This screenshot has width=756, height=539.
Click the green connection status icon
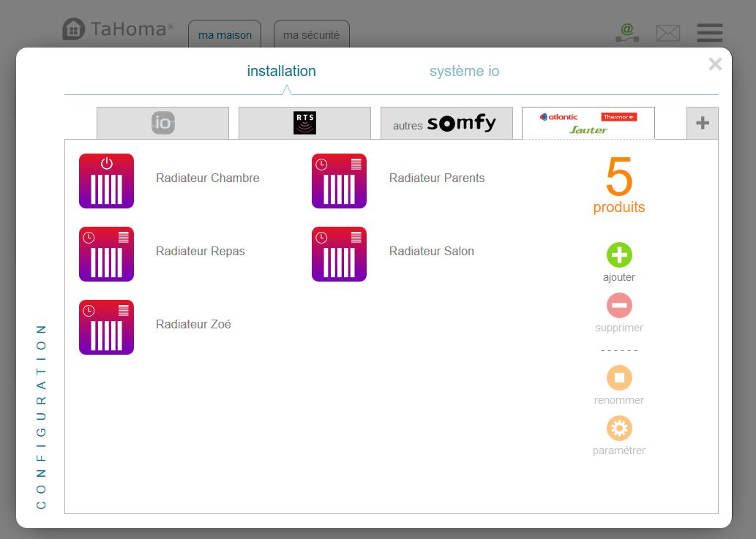click(x=626, y=33)
